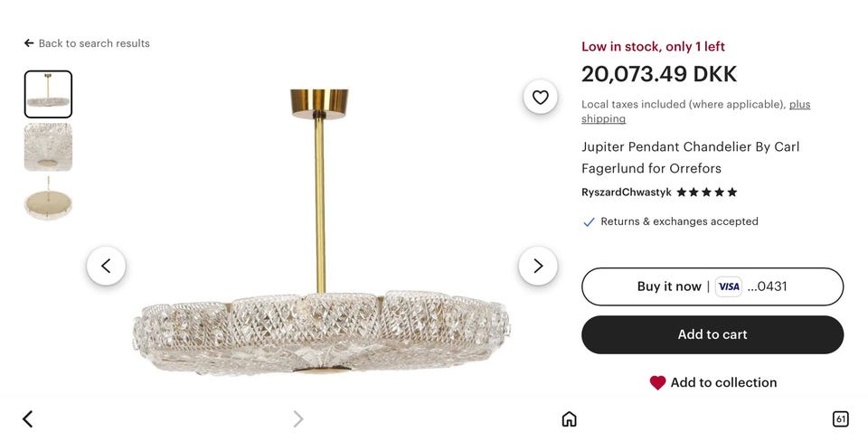Select the first chandelier thumbnail
The height and width of the screenshot is (441, 868).
48,94
